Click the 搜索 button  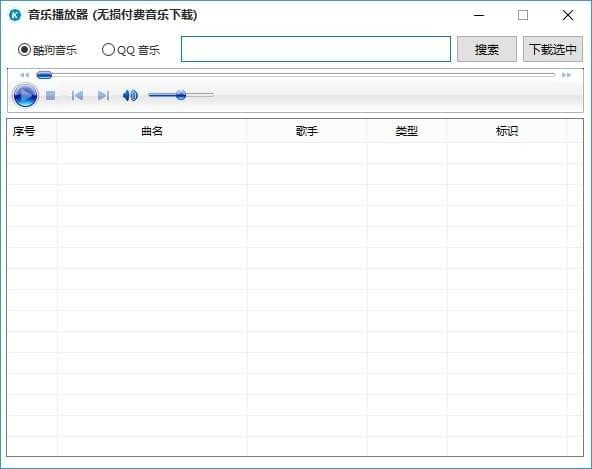(x=487, y=49)
